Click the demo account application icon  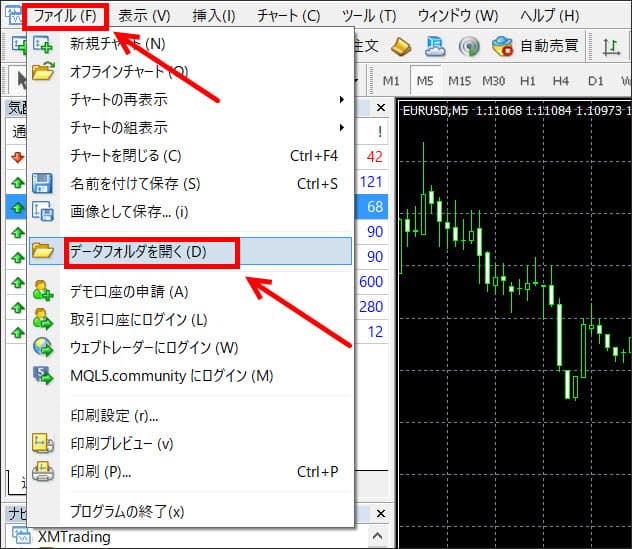[43, 292]
